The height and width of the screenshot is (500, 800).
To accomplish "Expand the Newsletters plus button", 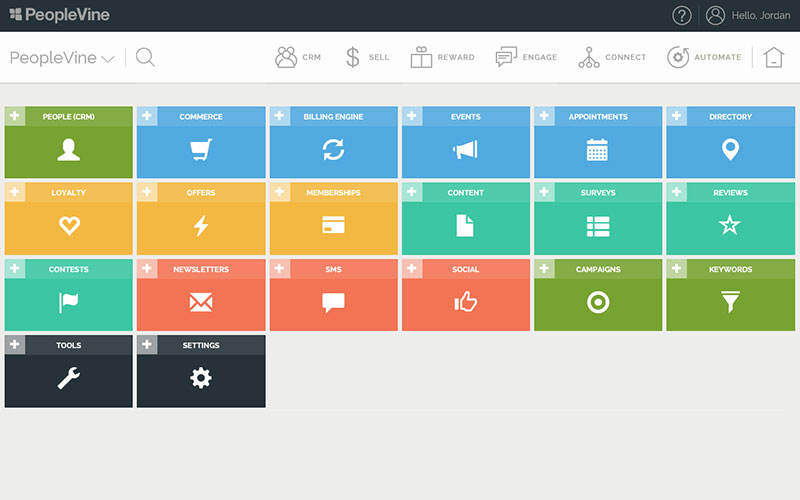I will [147, 268].
